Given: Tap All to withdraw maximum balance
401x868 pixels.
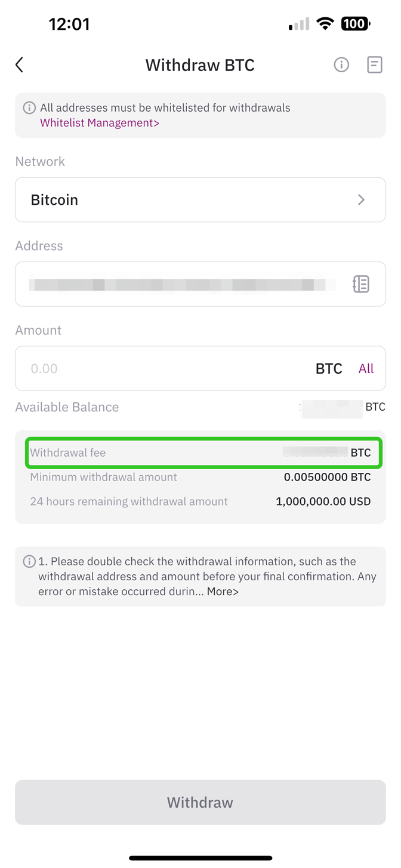Looking at the screenshot, I should tap(366, 368).
